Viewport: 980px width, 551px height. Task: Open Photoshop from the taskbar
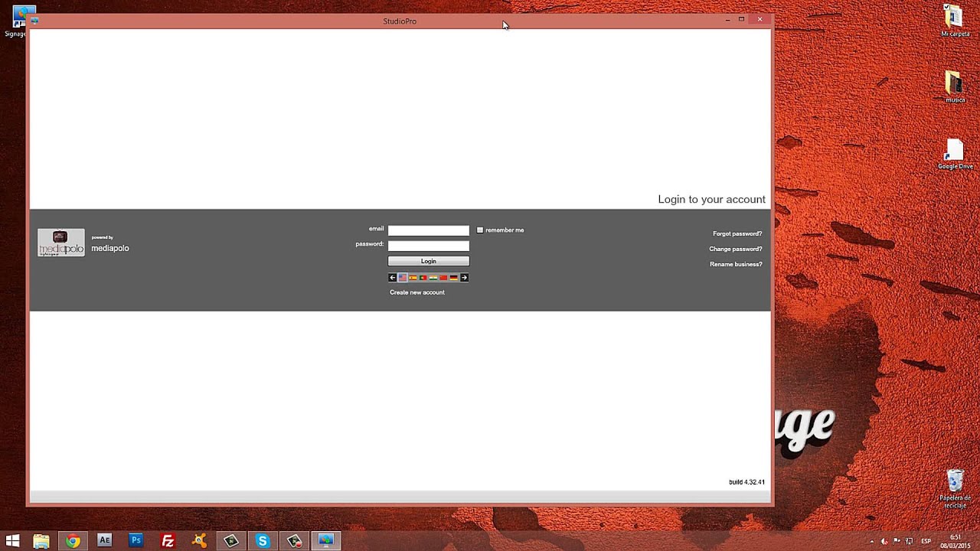(x=136, y=540)
